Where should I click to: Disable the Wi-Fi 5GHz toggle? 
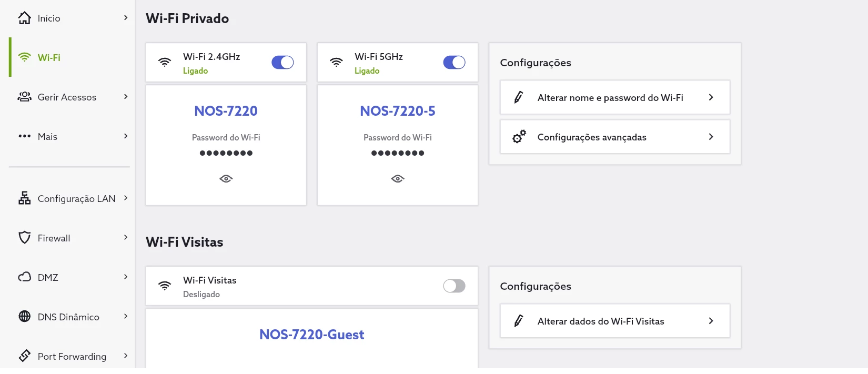click(x=454, y=63)
